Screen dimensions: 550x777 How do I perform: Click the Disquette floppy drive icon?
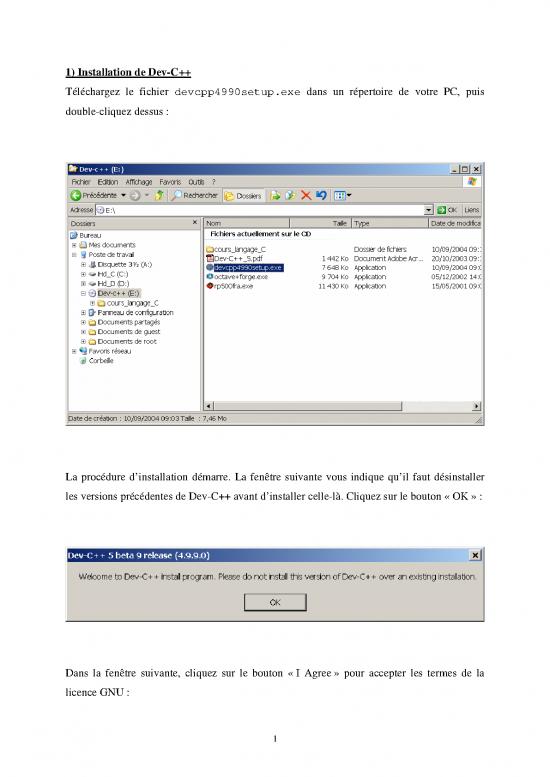(x=92, y=265)
